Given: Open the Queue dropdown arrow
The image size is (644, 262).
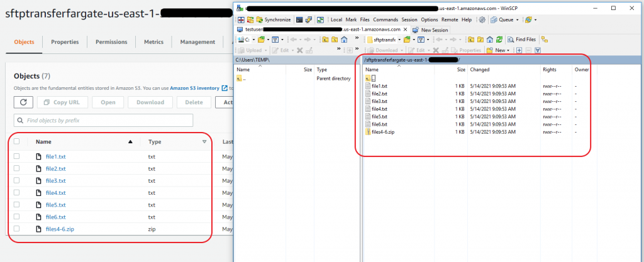Looking at the screenshot, I should pos(517,19).
